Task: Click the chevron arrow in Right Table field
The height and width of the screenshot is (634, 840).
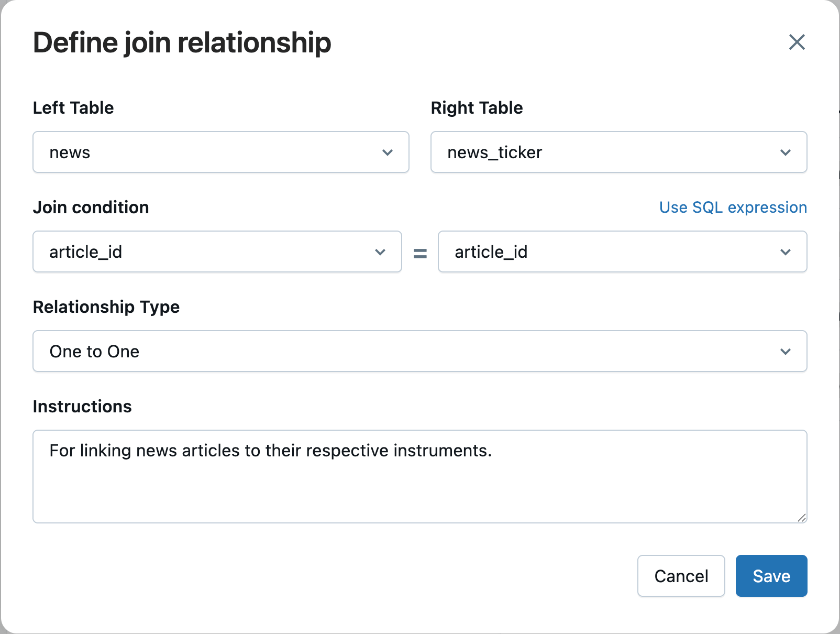Action: pyautogui.click(x=786, y=152)
